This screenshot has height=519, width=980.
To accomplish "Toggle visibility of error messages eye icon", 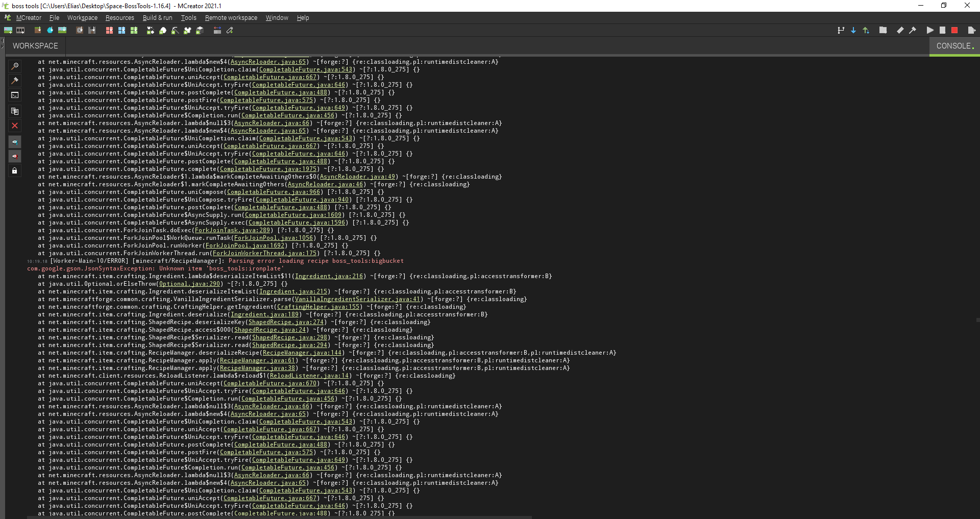I will [x=15, y=157].
